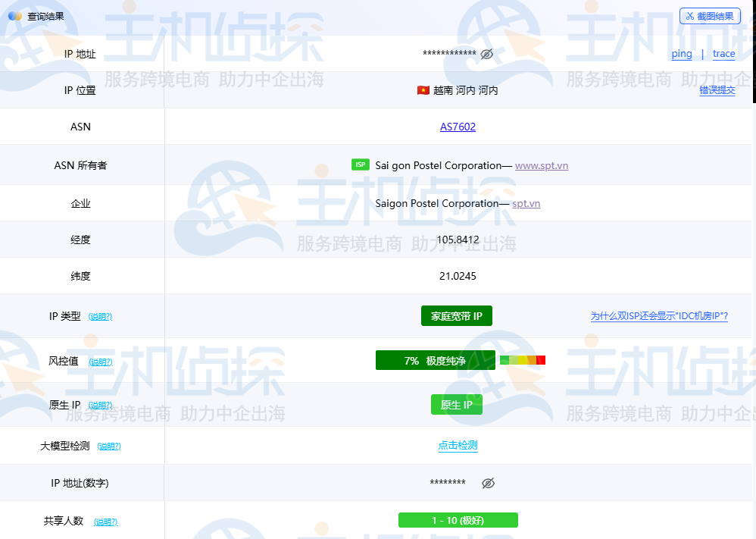Screen dimensions: 756x539
Task: Click the 截图结果 screenshot button
Action: click(x=710, y=17)
